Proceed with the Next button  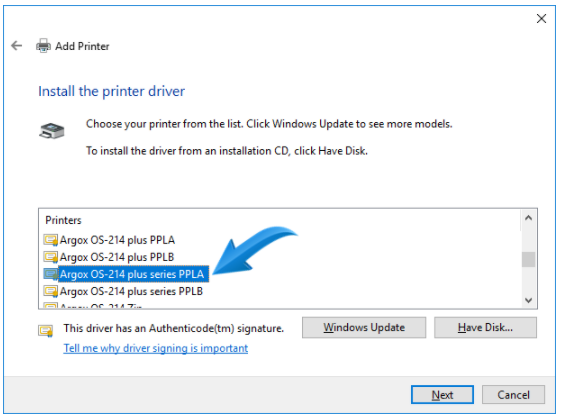[442, 395]
